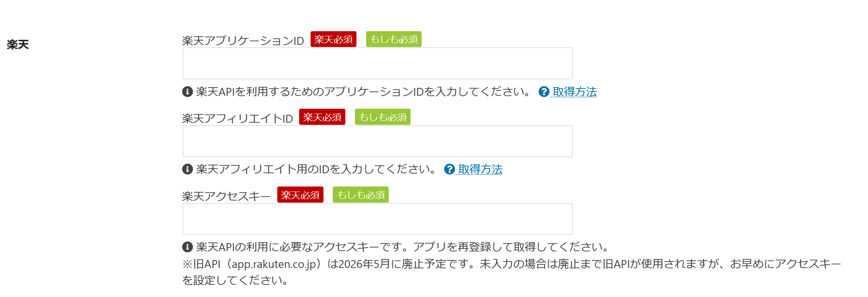Click the 楽天アクセスキー field label
Image resolution: width=868 pixels, height=297 pixels.
click(226, 196)
